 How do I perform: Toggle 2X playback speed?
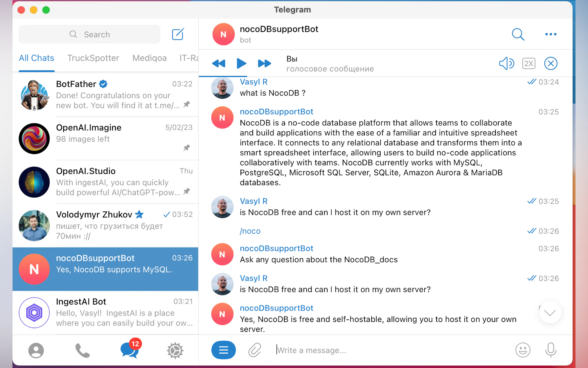(x=529, y=63)
